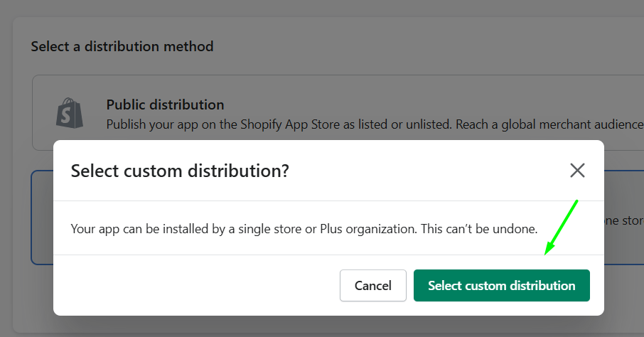The image size is (644, 337).
Task: Click the 'Select a distribution method' heading
Action: pyautogui.click(x=122, y=46)
